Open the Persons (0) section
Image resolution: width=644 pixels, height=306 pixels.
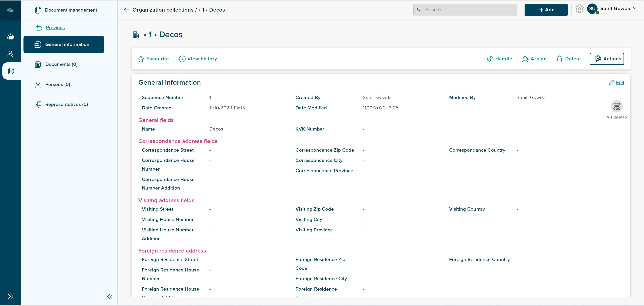click(x=58, y=84)
